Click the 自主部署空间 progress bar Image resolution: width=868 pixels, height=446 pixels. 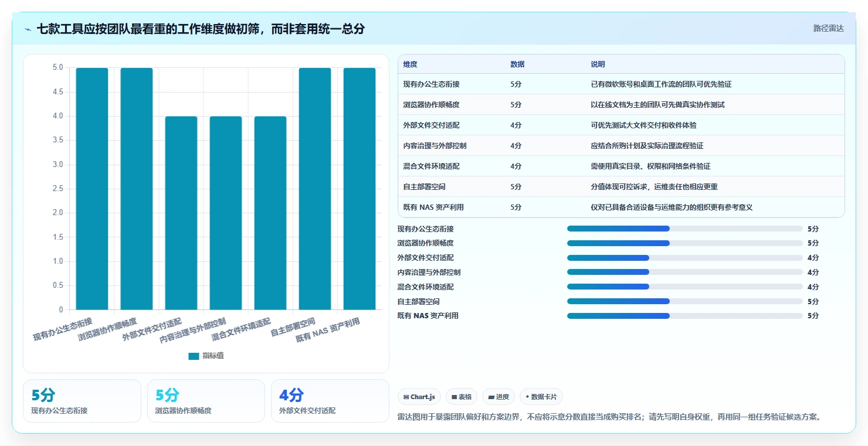pyautogui.click(x=684, y=301)
